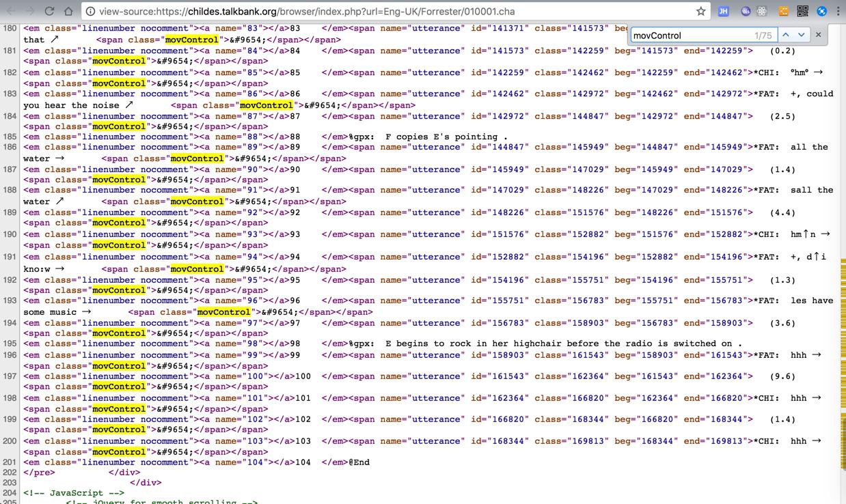Open the QR code generator extension
The image size is (846, 504).
[803, 11]
